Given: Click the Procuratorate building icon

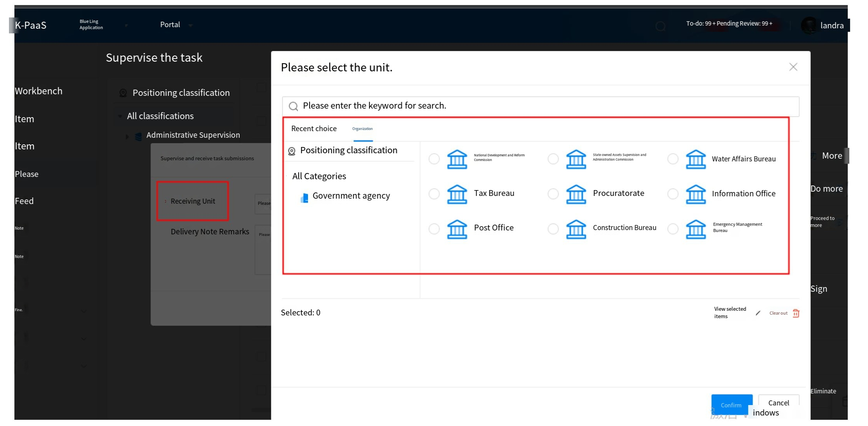Looking at the screenshot, I should click(x=576, y=194).
